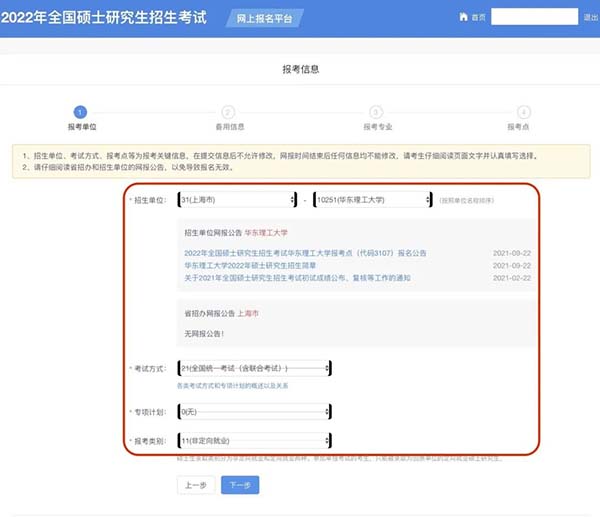Click the 省招办网报公告 heading

pos(210,313)
